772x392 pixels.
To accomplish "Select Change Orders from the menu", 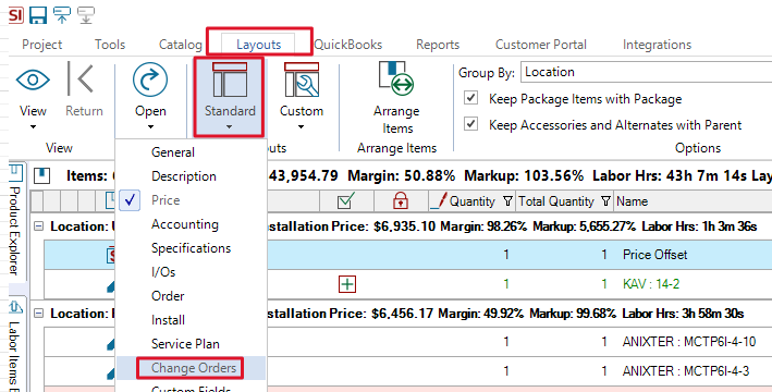I will (192, 368).
